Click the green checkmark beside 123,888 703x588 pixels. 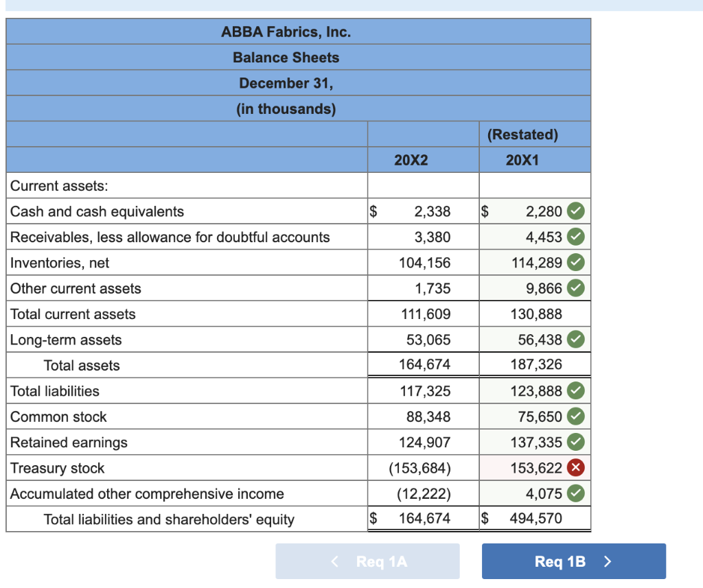pyautogui.click(x=576, y=391)
